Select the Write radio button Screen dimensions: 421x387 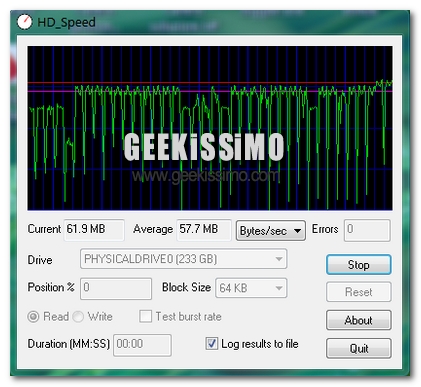[x=78, y=316]
